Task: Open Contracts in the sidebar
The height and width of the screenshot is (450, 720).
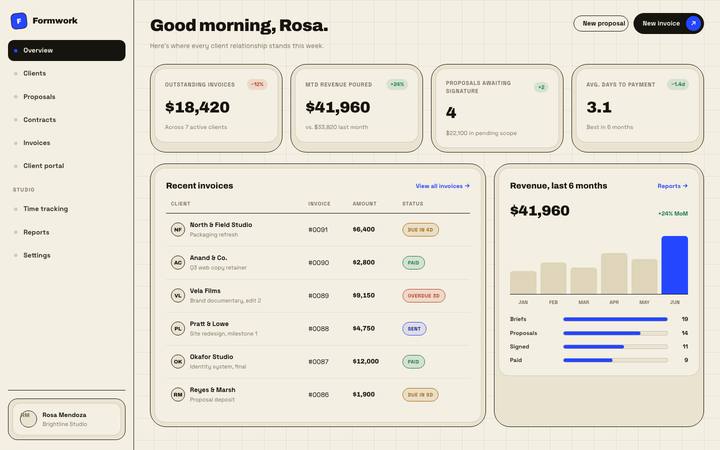Action: click(x=67, y=119)
